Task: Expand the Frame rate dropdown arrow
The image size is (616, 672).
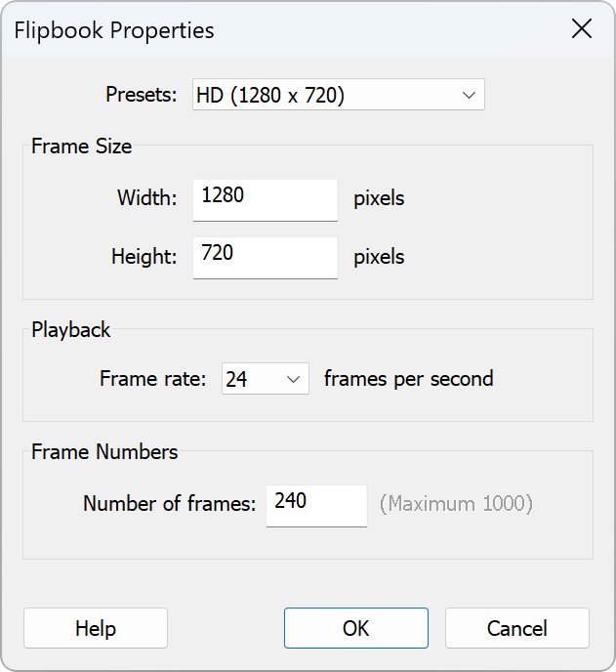Action: pyautogui.click(x=293, y=378)
